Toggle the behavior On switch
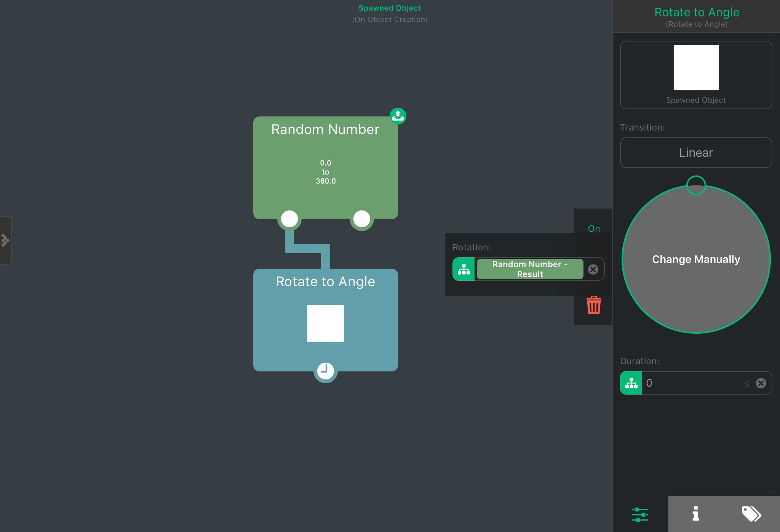This screenshot has height=532, width=780. coord(594,229)
